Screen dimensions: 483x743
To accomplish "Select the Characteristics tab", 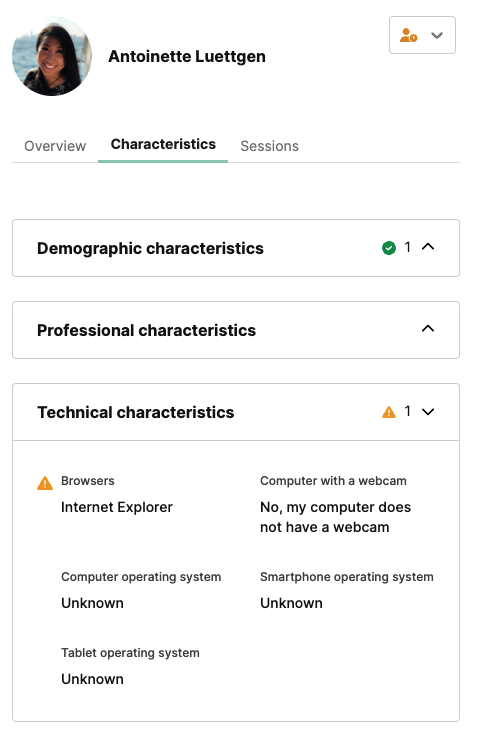I will tap(163, 144).
